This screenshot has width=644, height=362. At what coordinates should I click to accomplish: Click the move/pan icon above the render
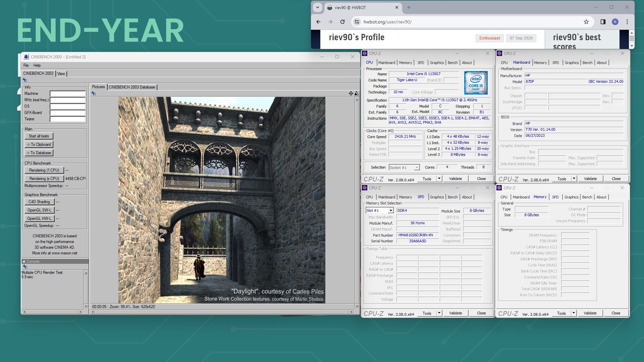[351, 93]
